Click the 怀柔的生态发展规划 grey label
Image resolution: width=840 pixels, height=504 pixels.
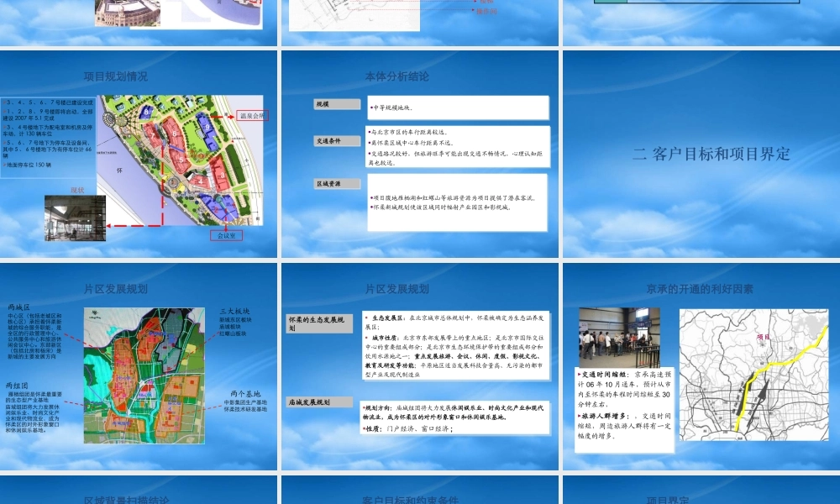click(x=319, y=323)
